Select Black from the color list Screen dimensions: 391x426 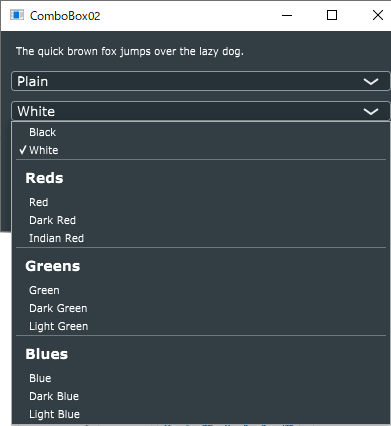coord(201,132)
